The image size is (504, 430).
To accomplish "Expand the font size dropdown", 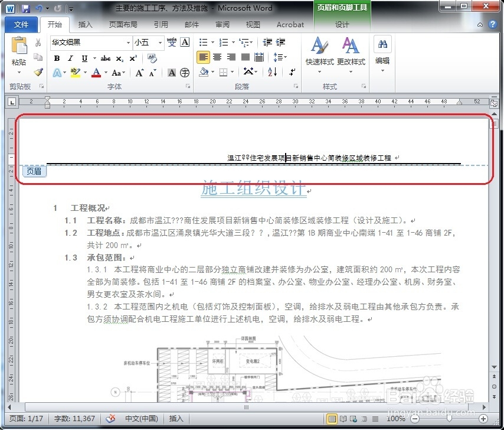I will tap(160, 42).
